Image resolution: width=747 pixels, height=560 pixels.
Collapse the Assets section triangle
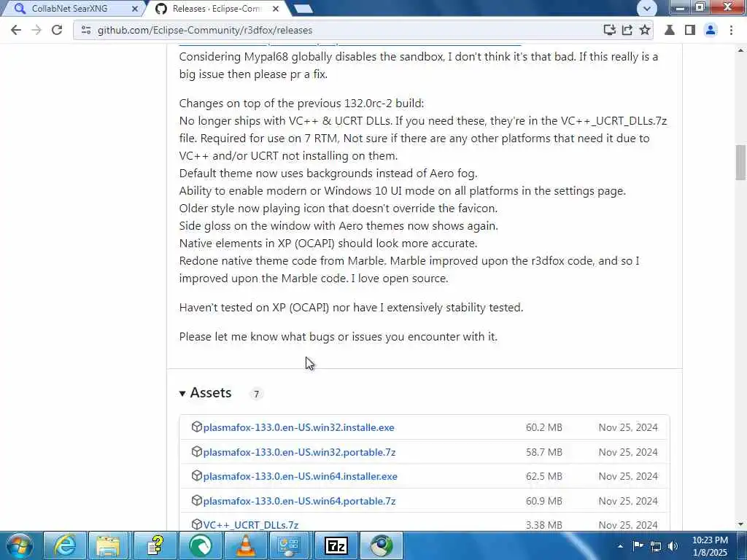point(182,393)
